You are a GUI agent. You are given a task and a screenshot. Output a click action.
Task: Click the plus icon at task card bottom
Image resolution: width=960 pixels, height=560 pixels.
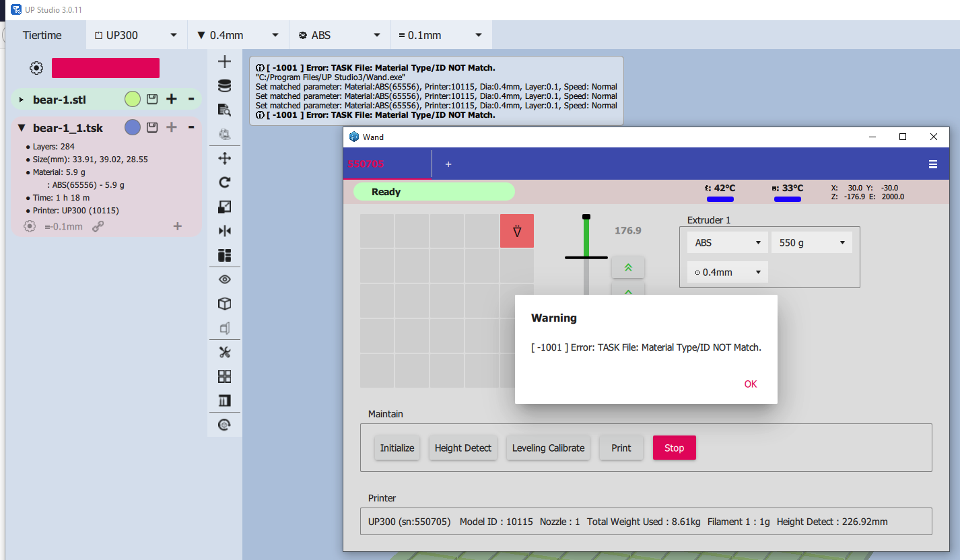tap(178, 226)
